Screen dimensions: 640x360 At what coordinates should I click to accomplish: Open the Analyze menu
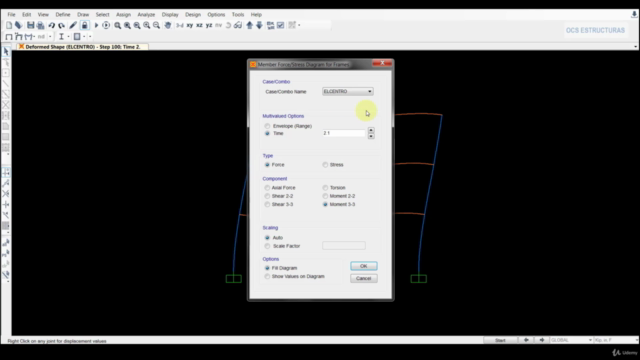point(146,15)
